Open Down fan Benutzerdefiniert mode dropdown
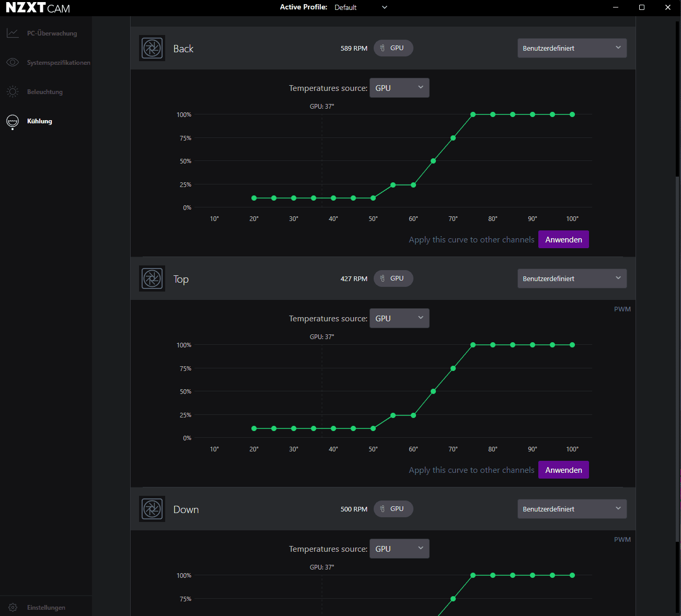The width and height of the screenshot is (681, 616). click(572, 509)
